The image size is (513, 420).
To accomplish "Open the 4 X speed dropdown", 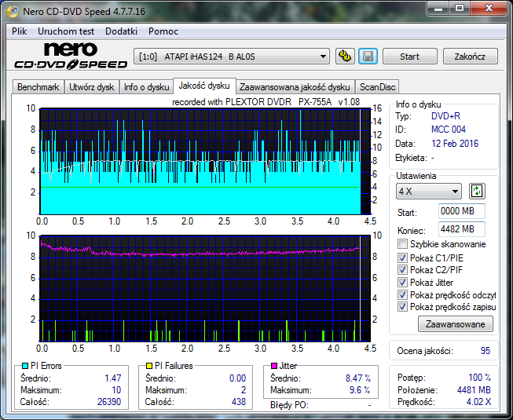I will click(x=429, y=192).
